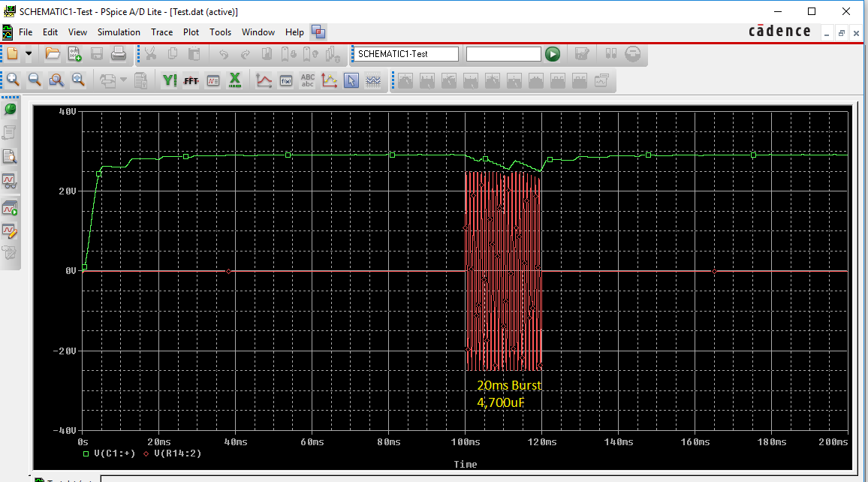The height and width of the screenshot is (482, 868).
Task: Select the Zoom Area tool
Action: (x=56, y=80)
